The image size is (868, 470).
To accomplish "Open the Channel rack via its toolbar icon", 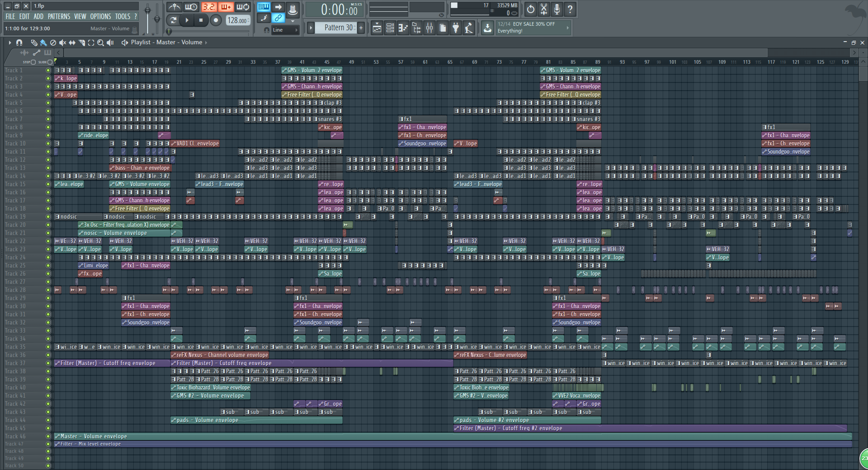I will 390,28.
